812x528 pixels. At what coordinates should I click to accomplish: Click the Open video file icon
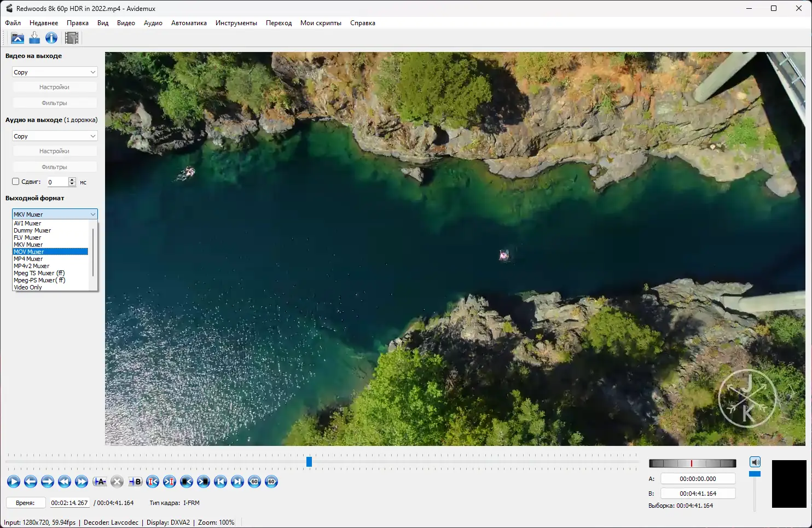click(18, 38)
